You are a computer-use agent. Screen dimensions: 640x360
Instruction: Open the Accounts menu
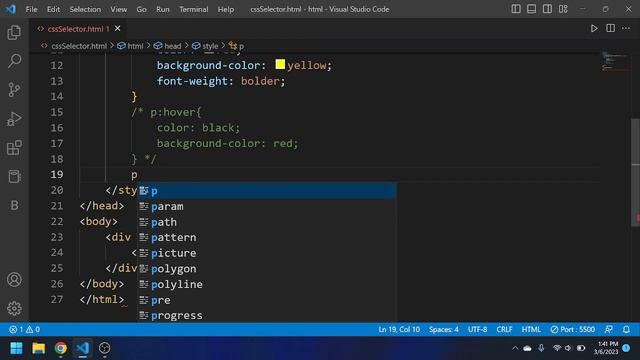(x=14, y=280)
